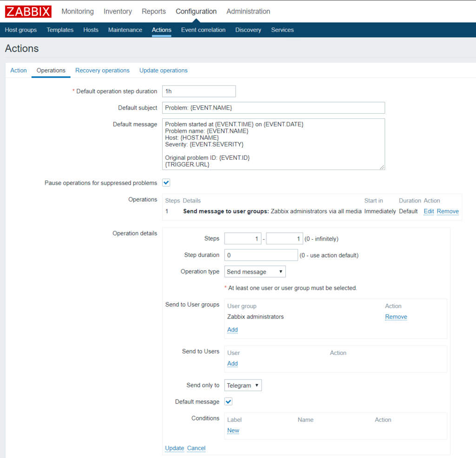
Task: Add a user under Send to Users
Action: pyautogui.click(x=232, y=364)
